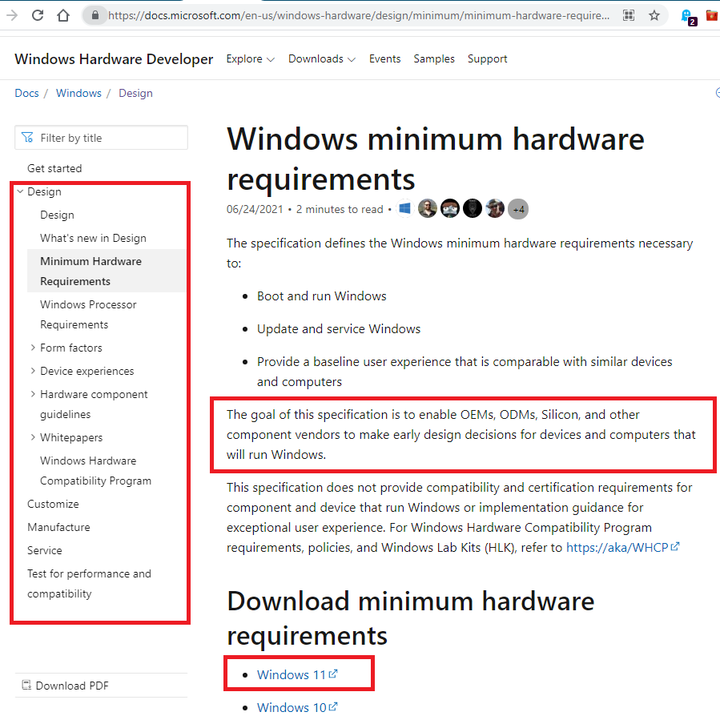Click the Windows minimum hardware requirements heading
Screen dimensions: 720x716
pos(435,158)
